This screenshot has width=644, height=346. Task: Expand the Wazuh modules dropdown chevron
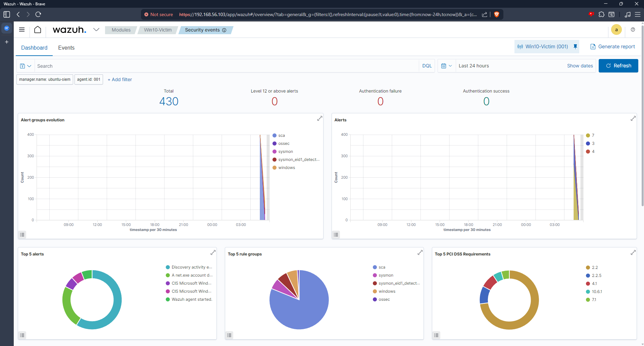(96, 30)
